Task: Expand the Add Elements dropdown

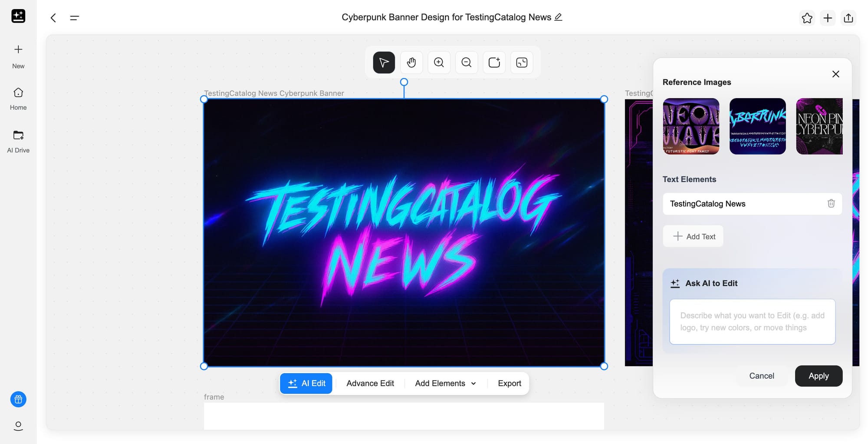Action: point(445,383)
